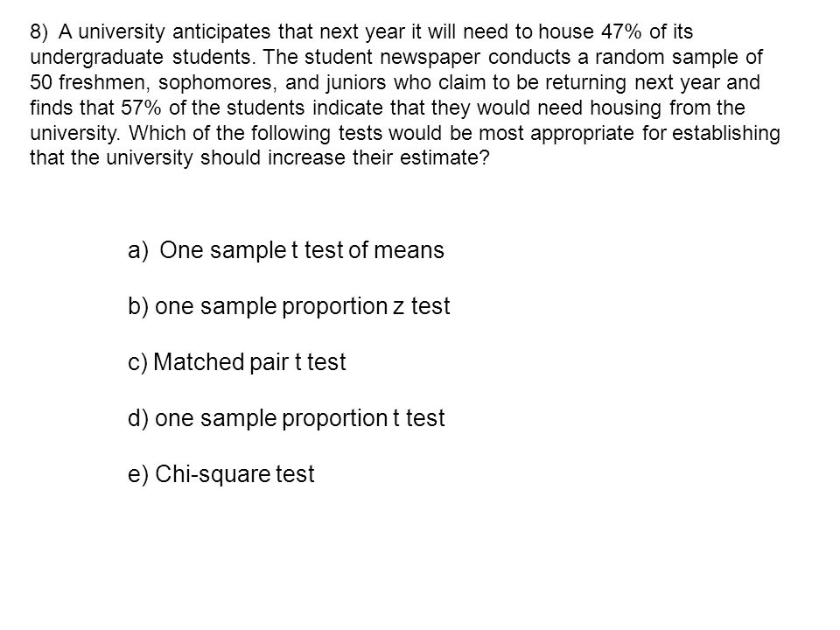Select answer a) One sample t test of means
Image resolution: width=840 pixels, height=630 pixels.
[x=286, y=250]
